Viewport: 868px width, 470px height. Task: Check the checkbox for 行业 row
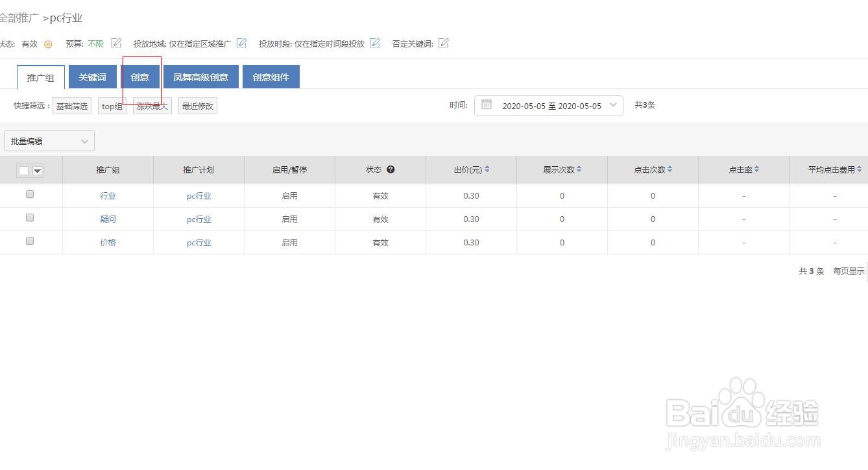point(30,193)
